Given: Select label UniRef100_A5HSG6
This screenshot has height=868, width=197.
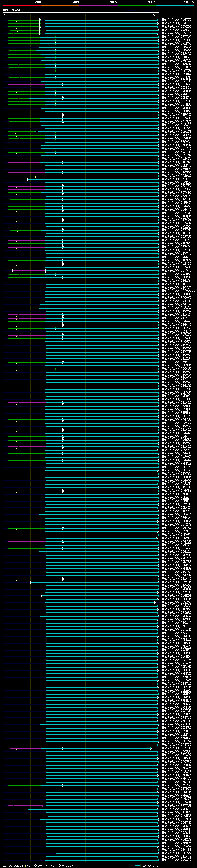Looking at the screenshot, I should [x=177, y=47].
